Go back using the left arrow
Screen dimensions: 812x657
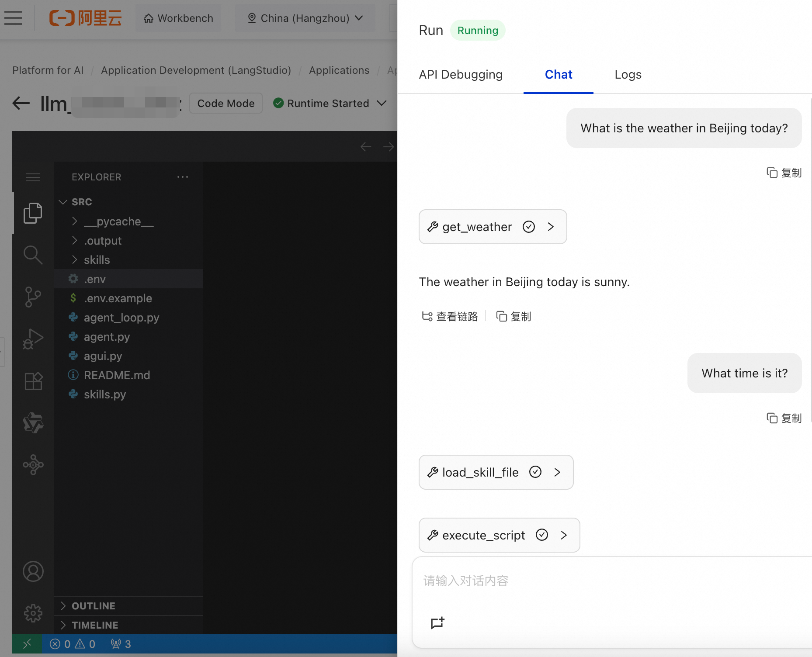click(21, 104)
